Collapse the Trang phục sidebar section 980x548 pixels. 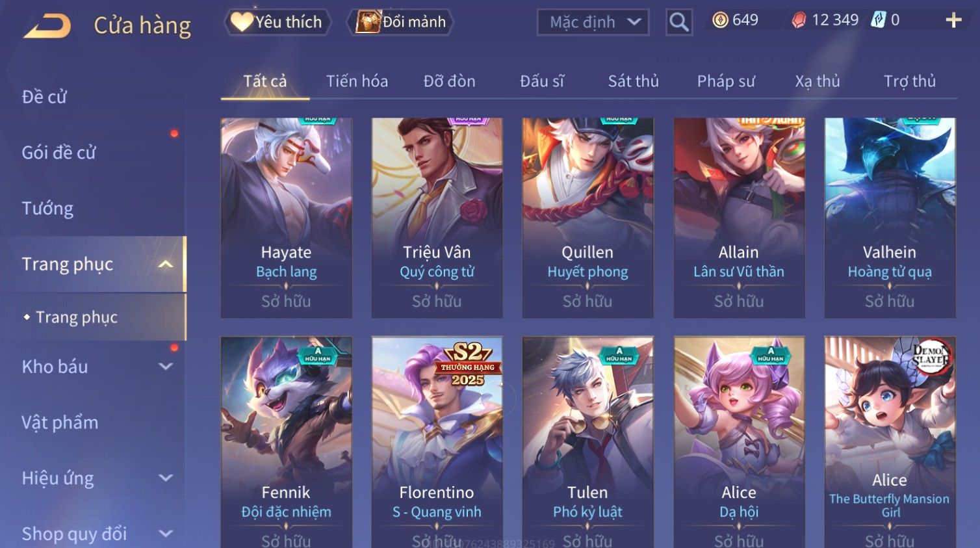(166, 264)
